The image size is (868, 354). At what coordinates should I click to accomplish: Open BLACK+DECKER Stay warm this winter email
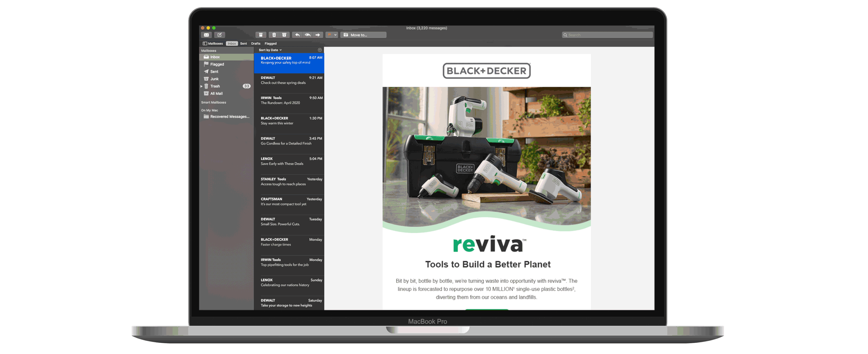pyautogui.click(x=289, y=124)
